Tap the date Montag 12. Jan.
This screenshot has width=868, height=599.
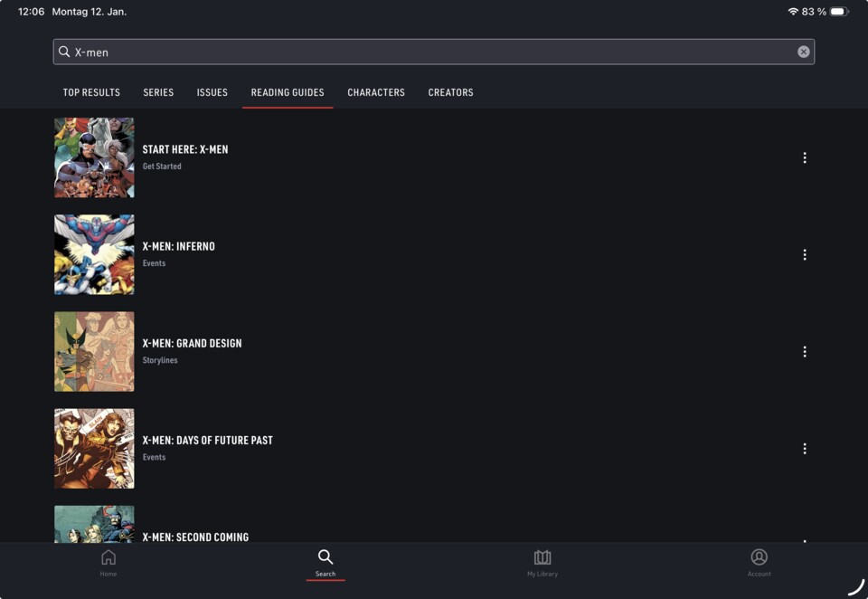(90, 12)
